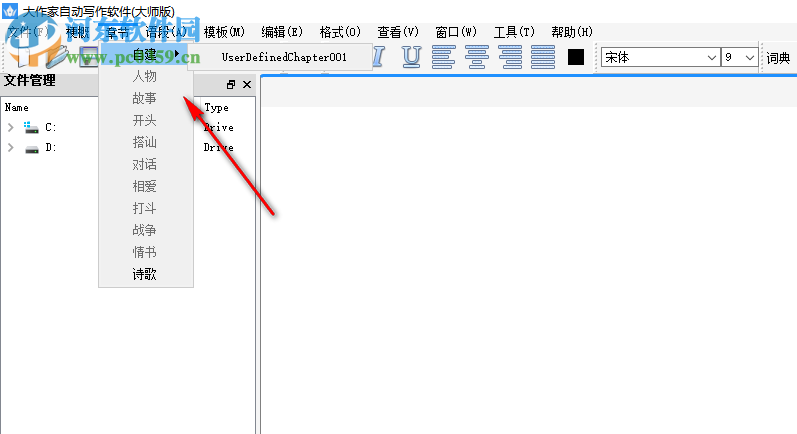Choose UserDefinedChapter001 from the submenu
Image resolution: width=797 pixels, height=434 pixels.
point(284,57)
